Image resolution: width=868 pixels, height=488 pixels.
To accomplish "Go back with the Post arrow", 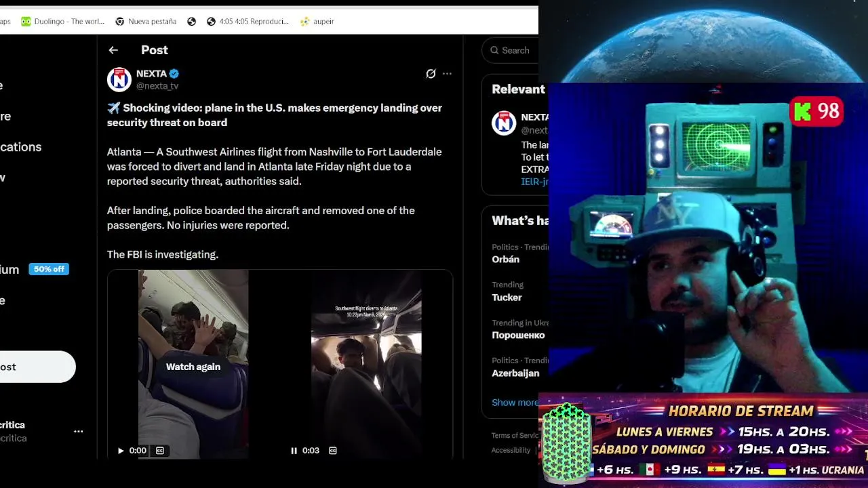I will pos(113,50).
